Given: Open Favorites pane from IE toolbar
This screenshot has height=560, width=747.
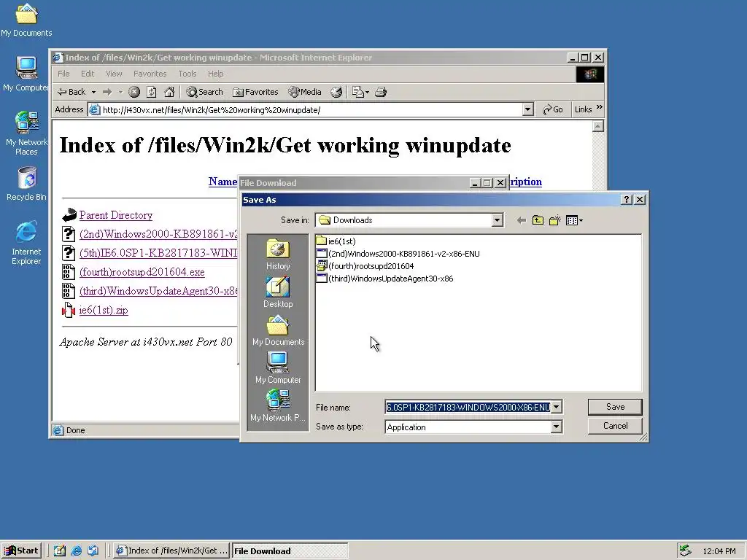Looking at the screenshot, I should [x=255, y=92].
